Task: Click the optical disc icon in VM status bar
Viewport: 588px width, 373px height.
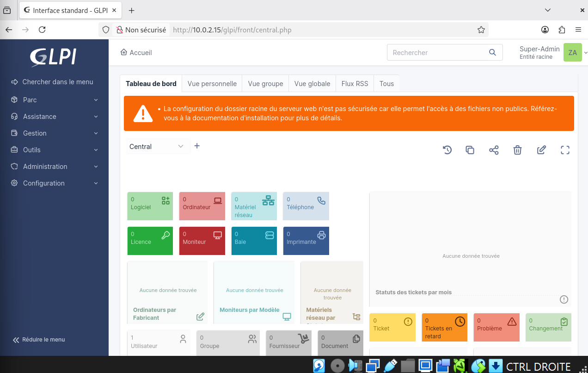Action: click(x=338, y=366)
